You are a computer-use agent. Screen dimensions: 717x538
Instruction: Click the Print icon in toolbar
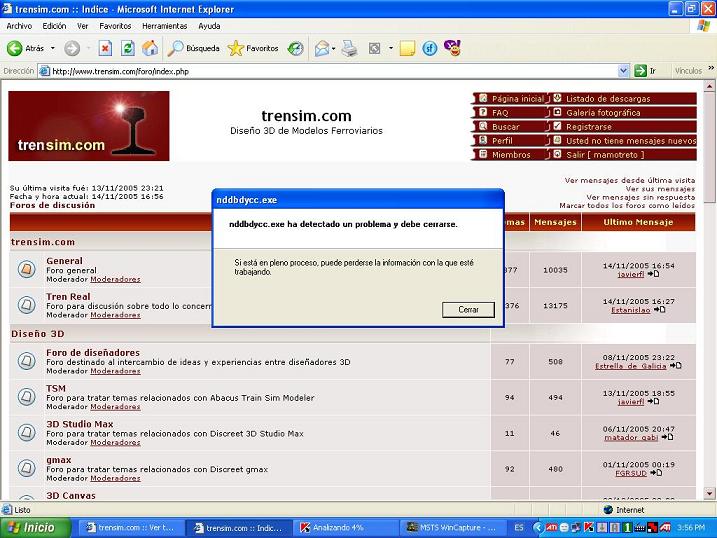click(x=349, y=48)
